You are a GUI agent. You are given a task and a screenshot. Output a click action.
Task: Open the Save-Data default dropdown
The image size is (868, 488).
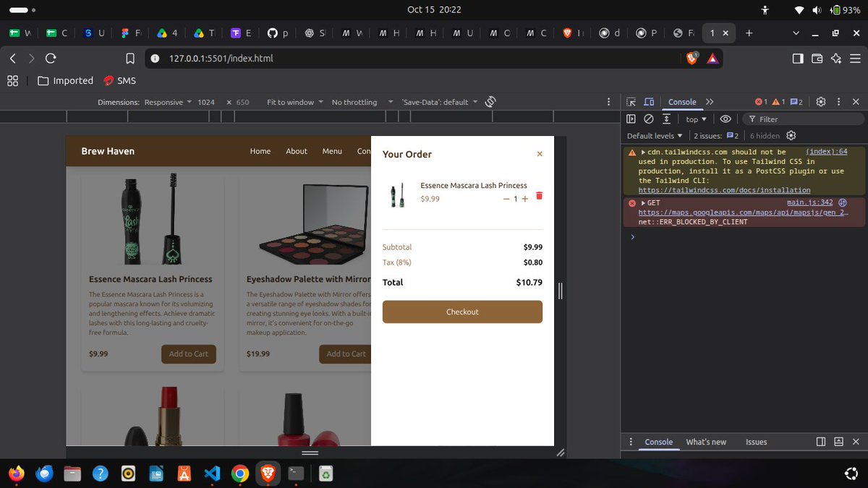tap(440, 102)
